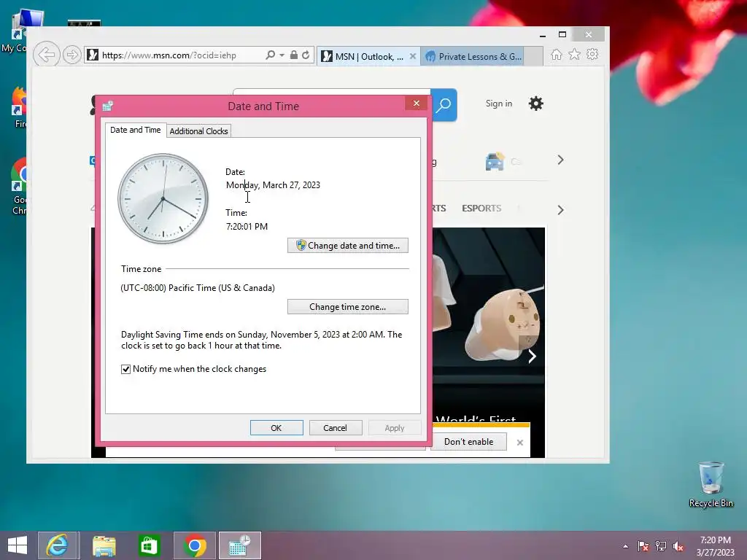Open Internet Explorer favorites star
The height and width of the screenshot is (560, 747).
tap(575, 54)
